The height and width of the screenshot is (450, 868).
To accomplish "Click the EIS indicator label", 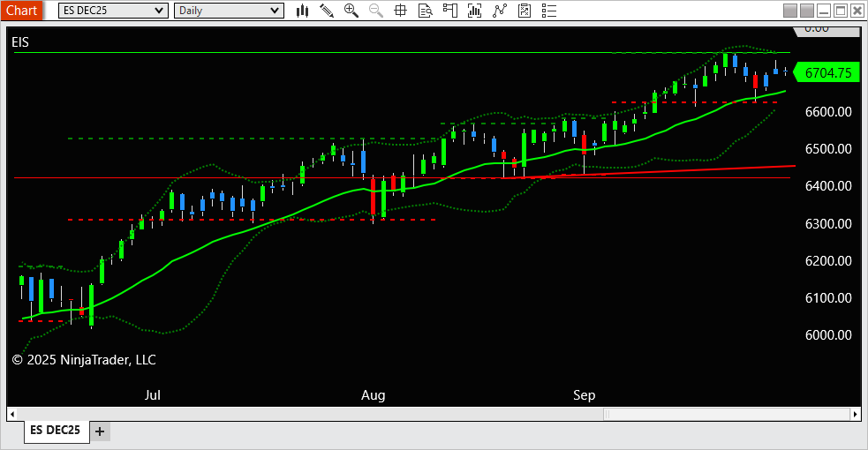I will click(x=20, y=42).
